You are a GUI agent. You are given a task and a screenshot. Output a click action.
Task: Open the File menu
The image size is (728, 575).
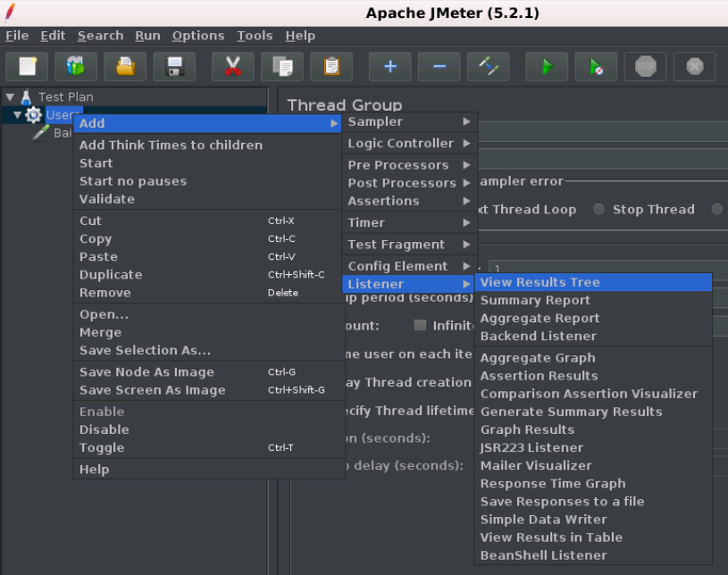tap(17, 36)
